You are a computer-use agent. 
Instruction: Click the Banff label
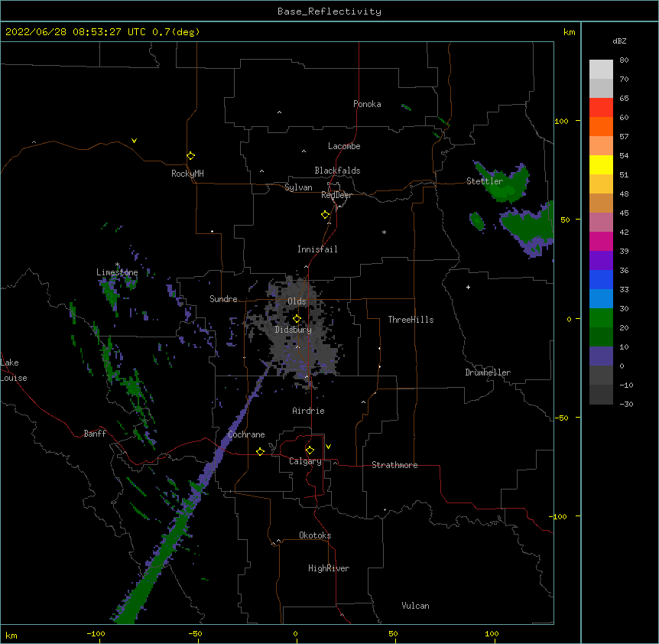(x=95, y=434)
